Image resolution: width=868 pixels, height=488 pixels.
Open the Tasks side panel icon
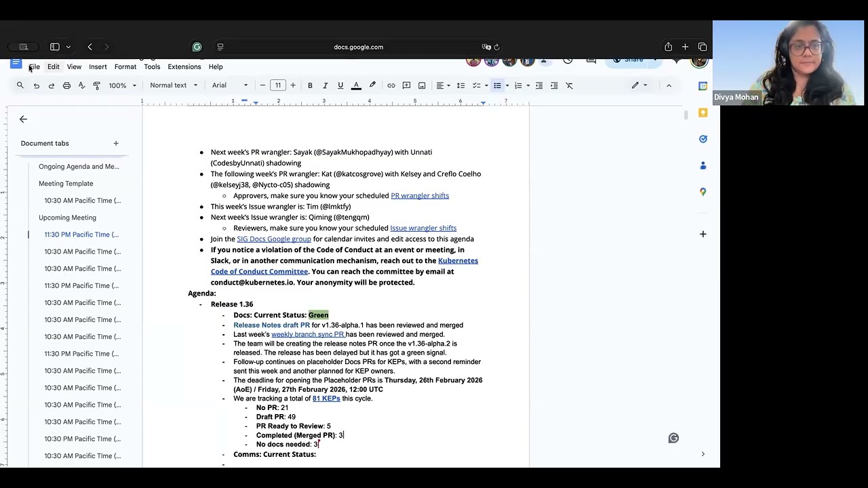coord(703,139)
